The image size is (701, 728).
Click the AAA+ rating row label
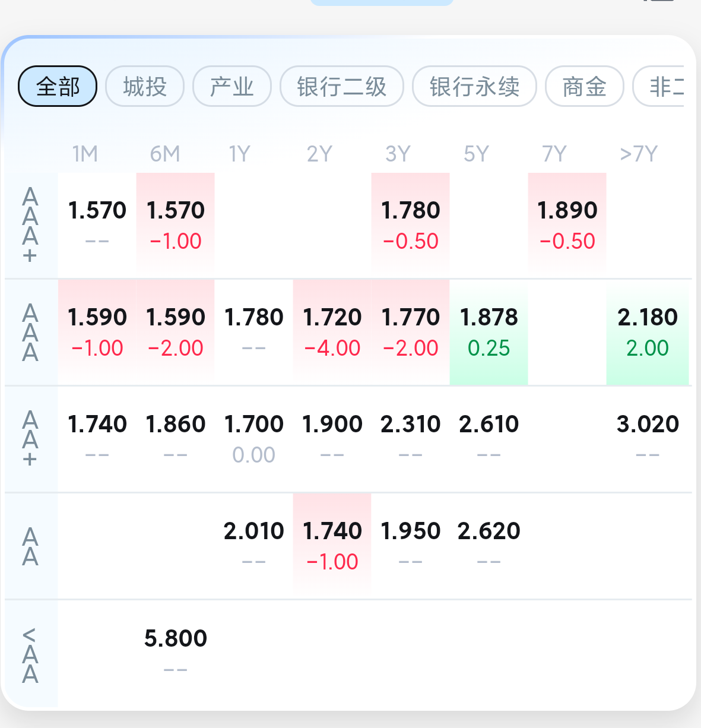(30, 225)
